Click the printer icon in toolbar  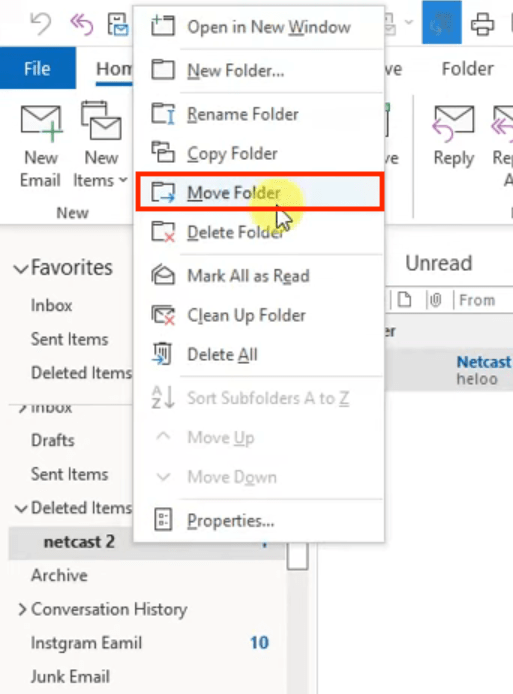482,23
